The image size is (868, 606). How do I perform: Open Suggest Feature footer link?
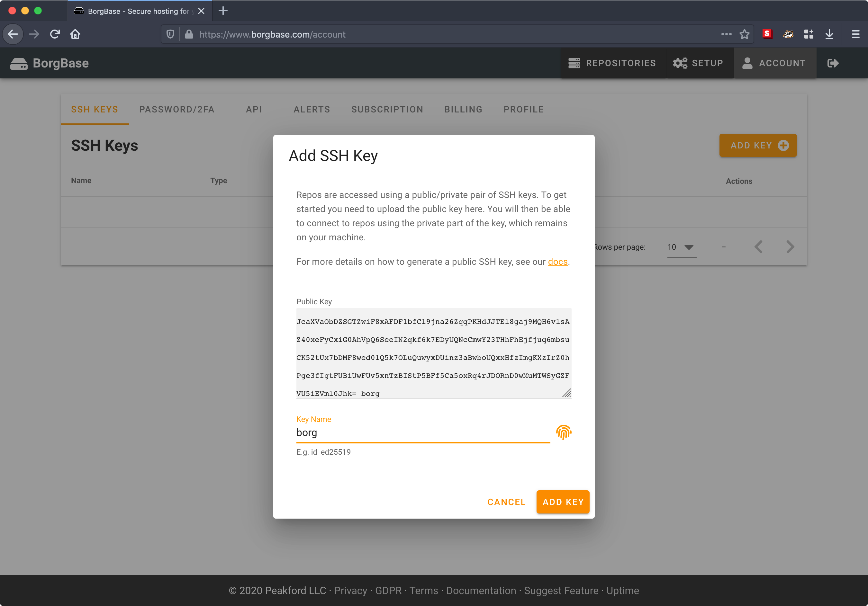(561, 590)
